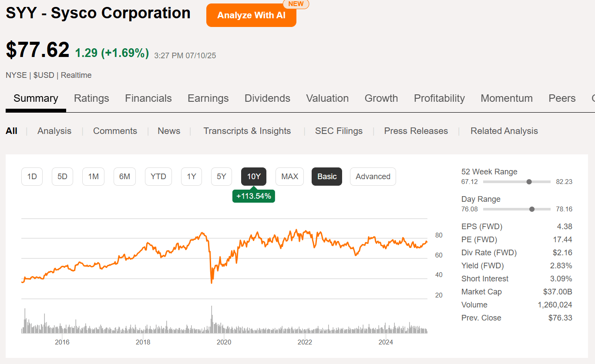View Press Releases section

(416, 131)
